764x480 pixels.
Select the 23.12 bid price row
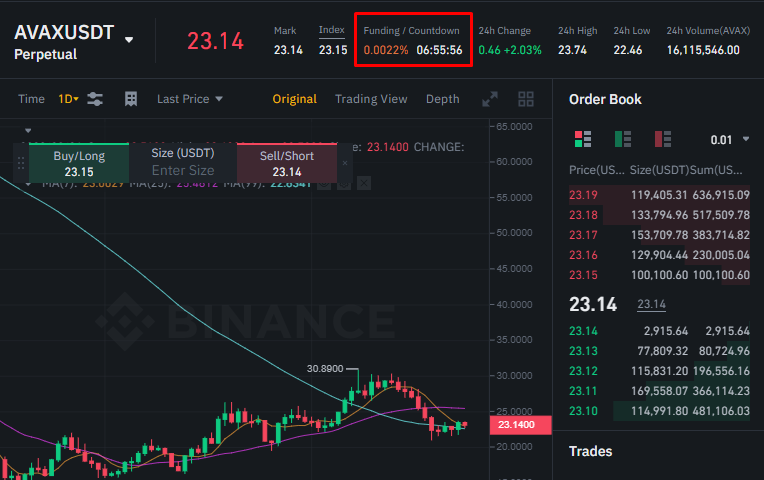pyautogui.click(x=659, y=371)
